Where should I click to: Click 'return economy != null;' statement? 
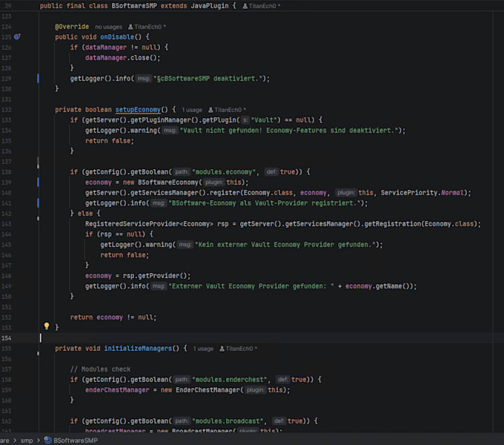113,317
